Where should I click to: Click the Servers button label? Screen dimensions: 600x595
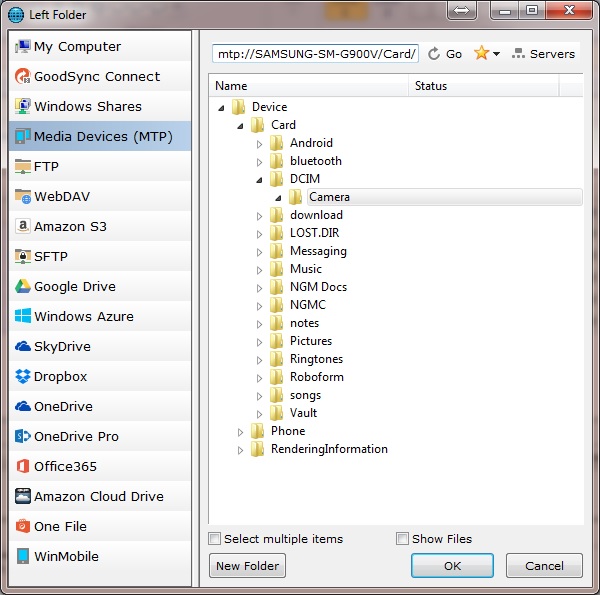(552, 54)
